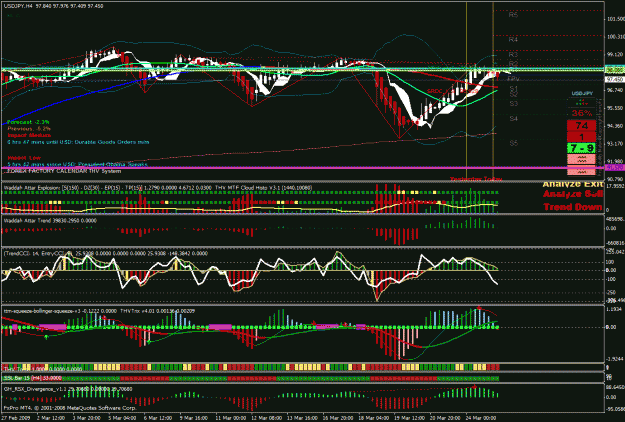Screen dimensions: 625x422
Task: Click the President Obama Speaks event text
Action: click(77, 164)
